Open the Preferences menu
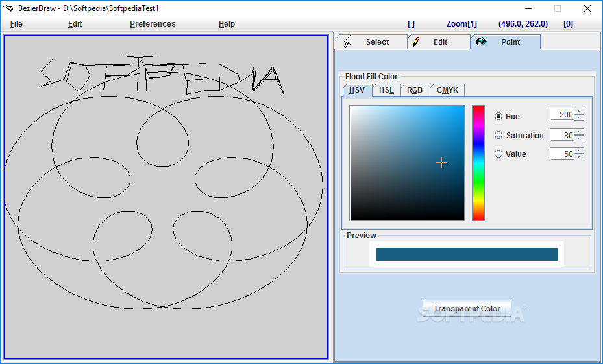The image size is (603, 364). point(153,24)
